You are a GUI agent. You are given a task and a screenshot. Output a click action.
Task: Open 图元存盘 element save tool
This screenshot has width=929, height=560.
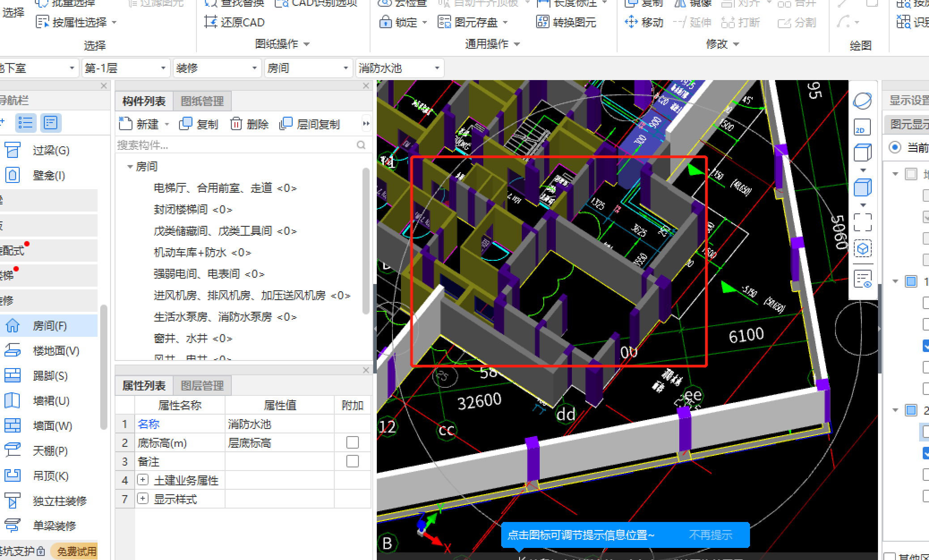[x=473, y=22]
